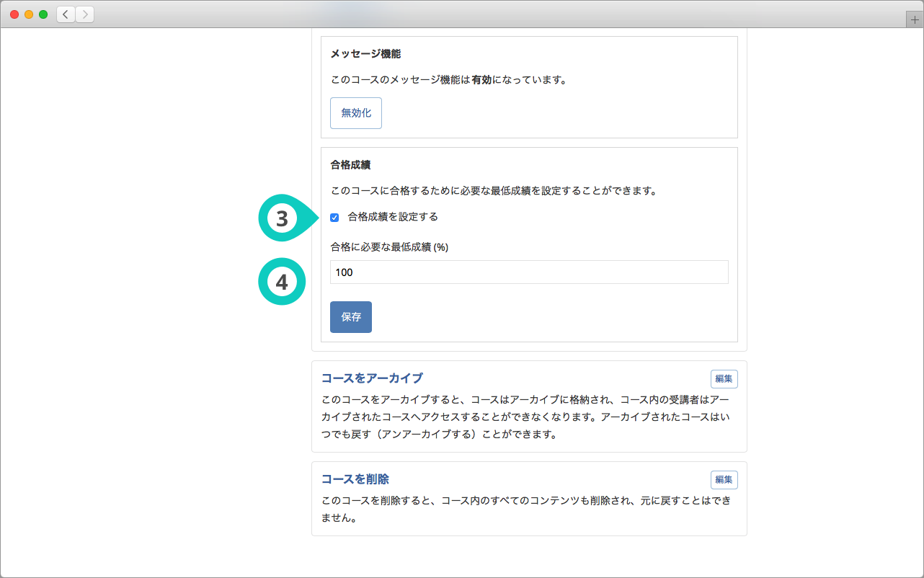Click the red window close button
924x578 pixels.
point(14,14)
